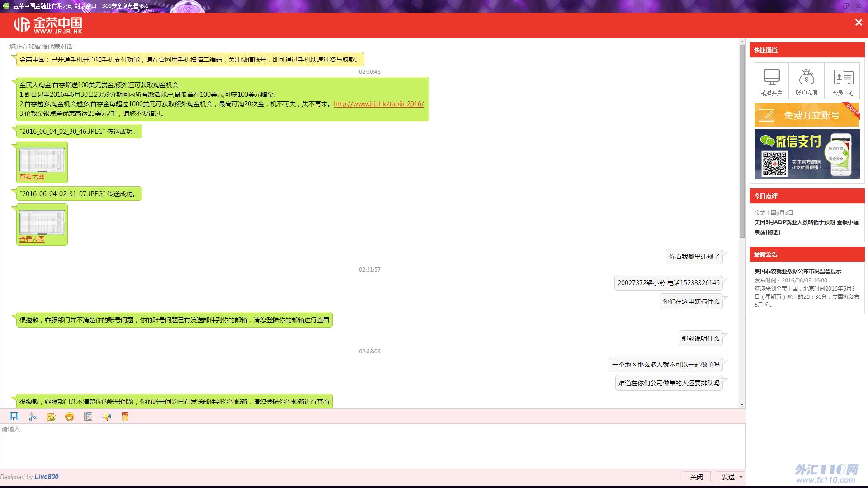868x488 pixels.
Task: Click the 最新公告 panel header
Action: [x=807, y=254]
